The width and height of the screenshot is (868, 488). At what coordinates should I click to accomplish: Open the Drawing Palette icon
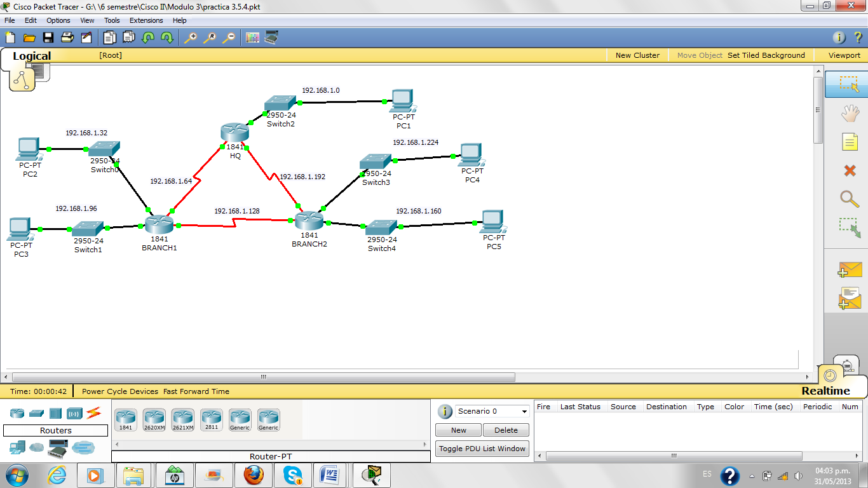tap(252, 37)
